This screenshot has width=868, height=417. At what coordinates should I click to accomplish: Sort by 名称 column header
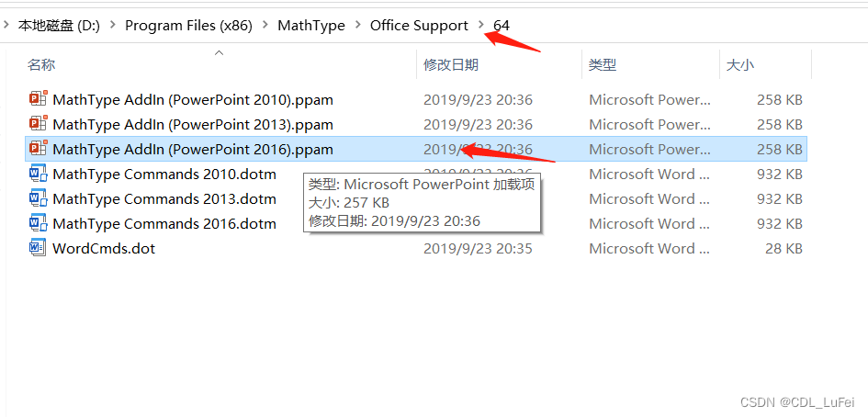(41, 65)
